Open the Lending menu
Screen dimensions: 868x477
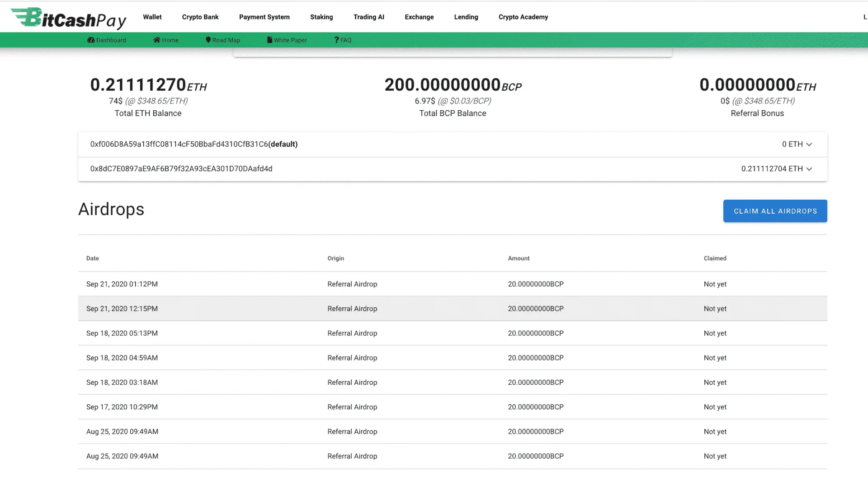point(466,17)
